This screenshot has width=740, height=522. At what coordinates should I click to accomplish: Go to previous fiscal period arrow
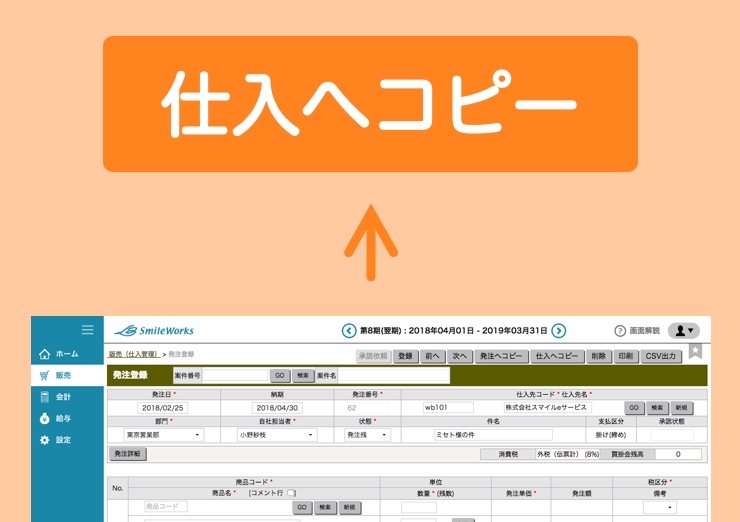pos(349,331)
